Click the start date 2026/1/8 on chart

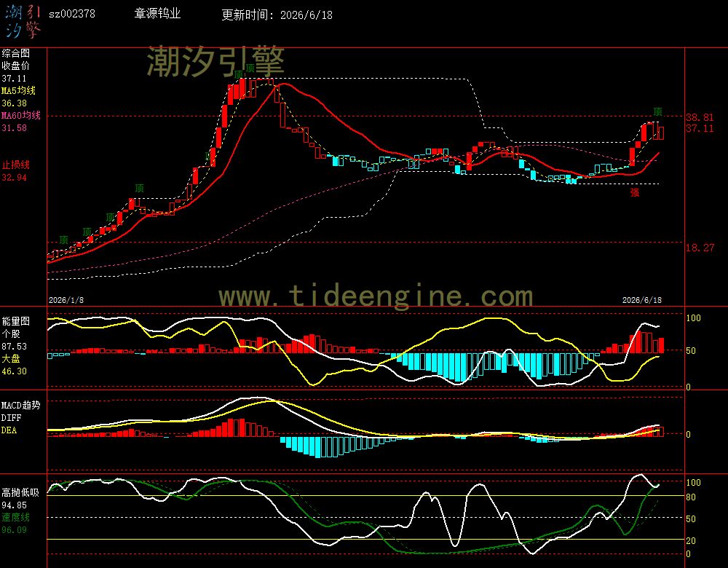coord(66,300)
